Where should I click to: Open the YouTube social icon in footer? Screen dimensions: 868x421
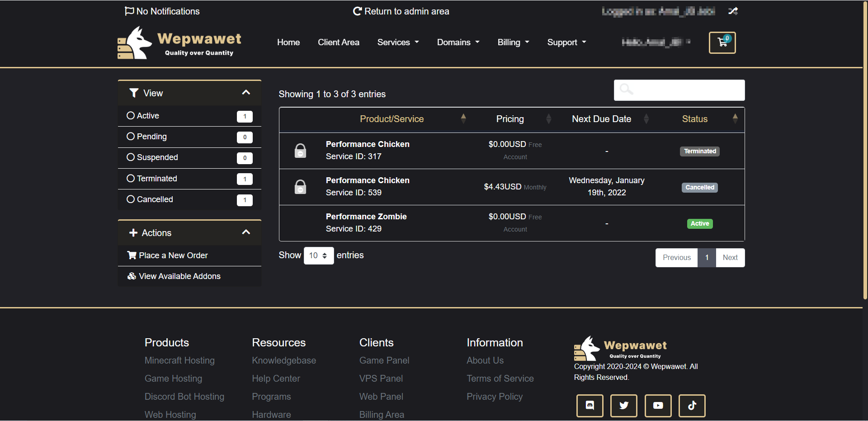tap(658, 406)
